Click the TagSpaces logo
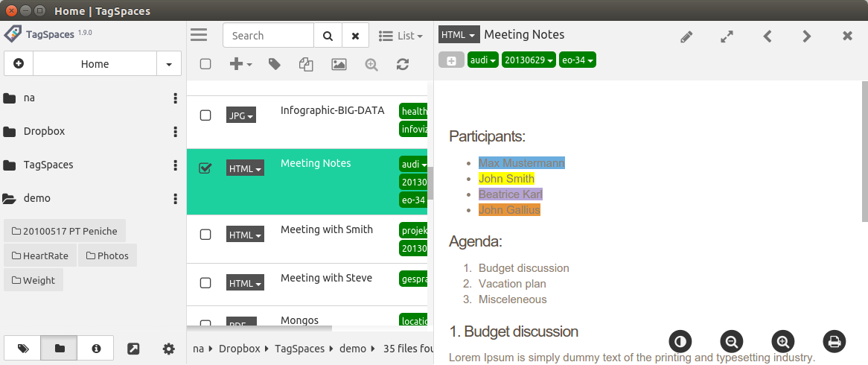868x365 pixels. point(13,34)
